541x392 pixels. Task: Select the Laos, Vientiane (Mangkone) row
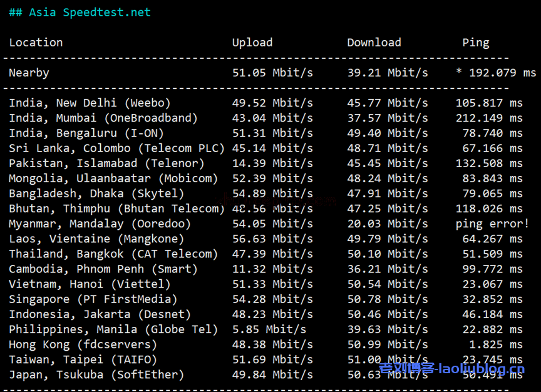coord(96,239)
